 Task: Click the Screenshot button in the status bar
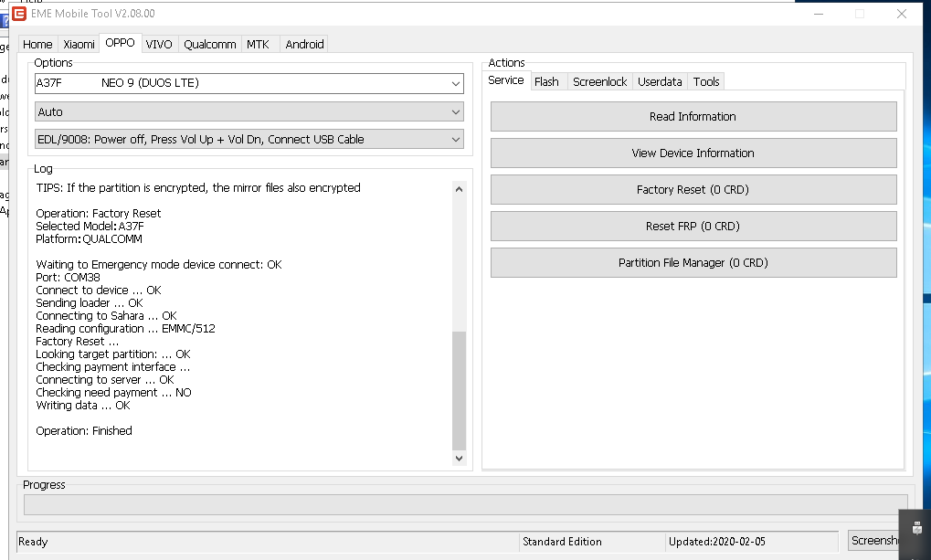tap(874, 541)
